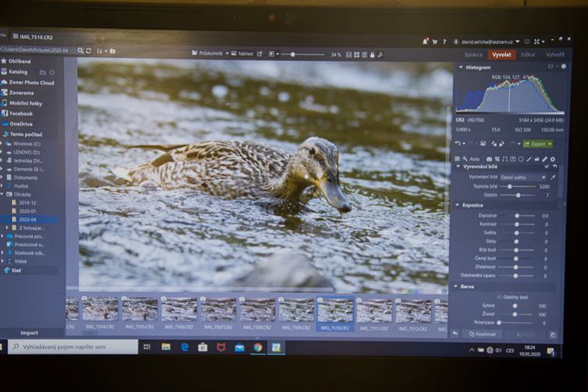The height and width of the screenshot is (392, 588).
Task: Open Microsoft Edge from the taskbar
Action: point(185,347)
